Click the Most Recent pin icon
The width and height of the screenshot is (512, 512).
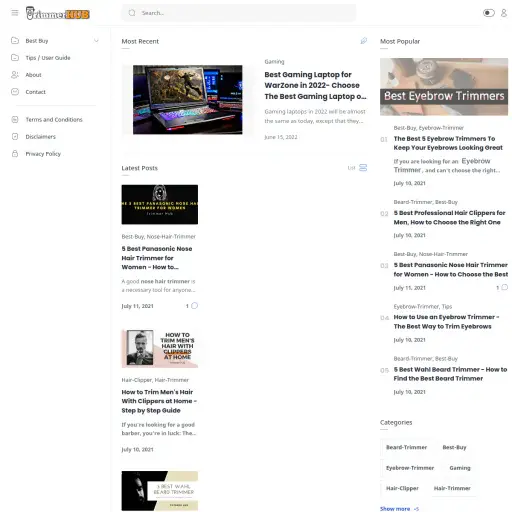[x=363, y=41]
